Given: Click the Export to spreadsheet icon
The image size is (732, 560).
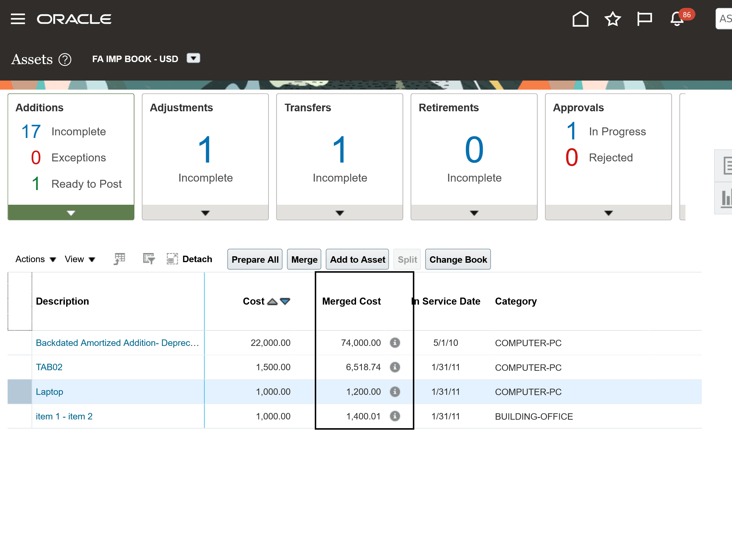Looking at the screenshot, I should (119, 259).
